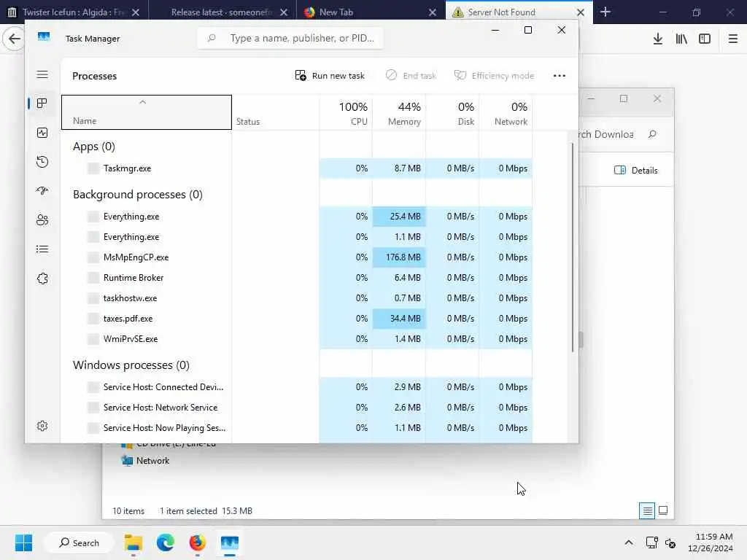Sort by the Disk column header
This screenshot has height=560, width=747.
[452, 112]
